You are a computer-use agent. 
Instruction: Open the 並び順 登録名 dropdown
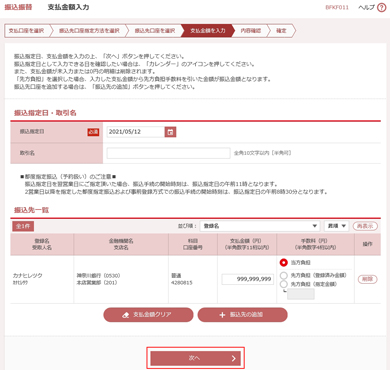click(x=260, y=226)
